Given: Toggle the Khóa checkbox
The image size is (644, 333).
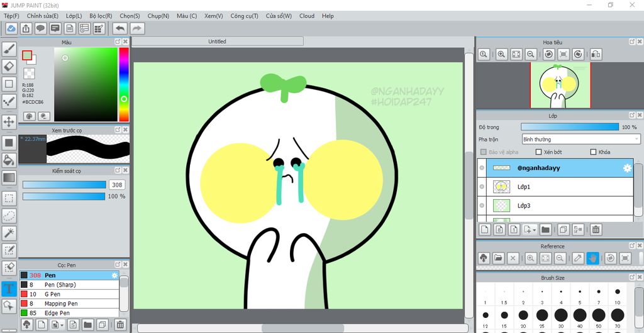Looking at the screenshot, I should pos(592,152).
